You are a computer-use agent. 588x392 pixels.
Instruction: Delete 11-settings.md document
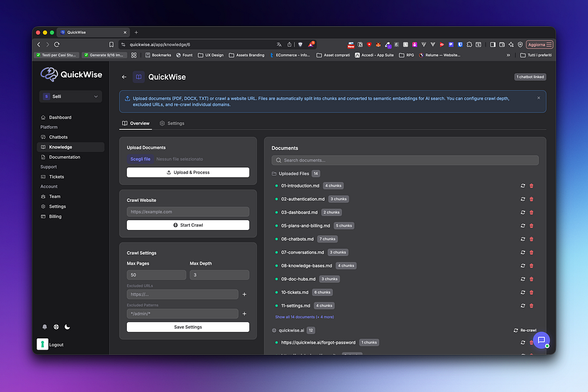coord(531,306)
